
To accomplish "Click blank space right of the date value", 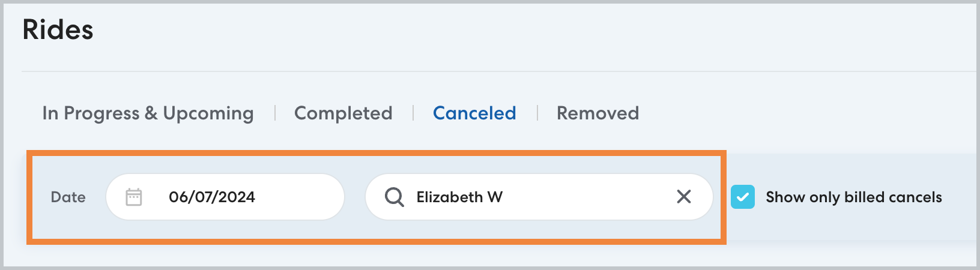I will (300, 197).
